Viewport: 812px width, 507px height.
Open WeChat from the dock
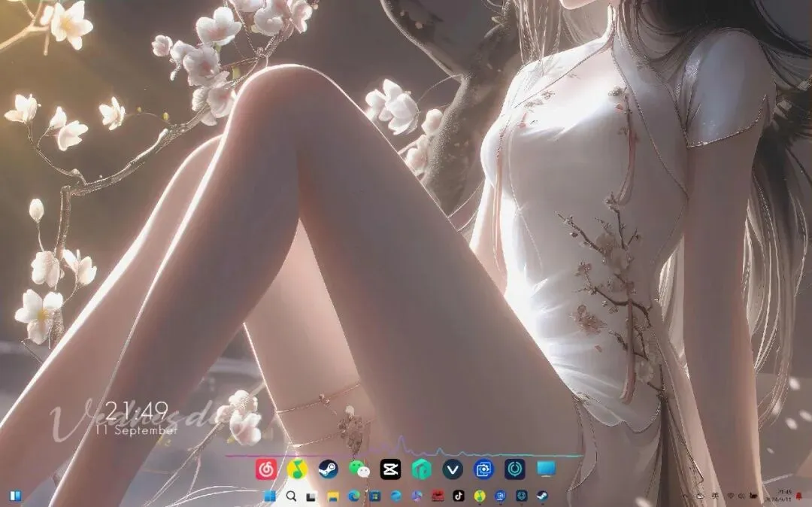pyautogui.click(x=359, y=469)
